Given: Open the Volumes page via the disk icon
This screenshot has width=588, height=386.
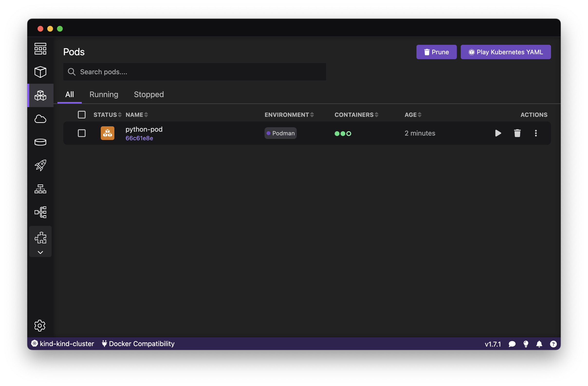Looking at the screenshot, I should 40,142.
